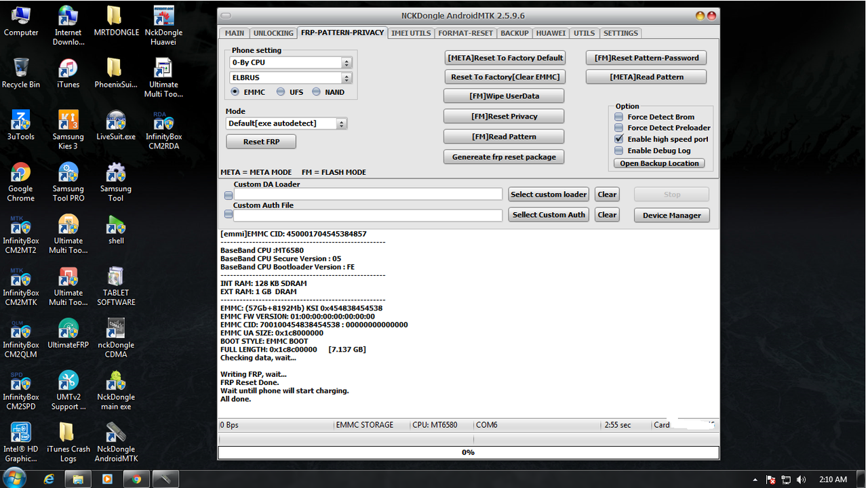Launch 3uTools desktop icon
868x488 pixels.
point(21,125)
